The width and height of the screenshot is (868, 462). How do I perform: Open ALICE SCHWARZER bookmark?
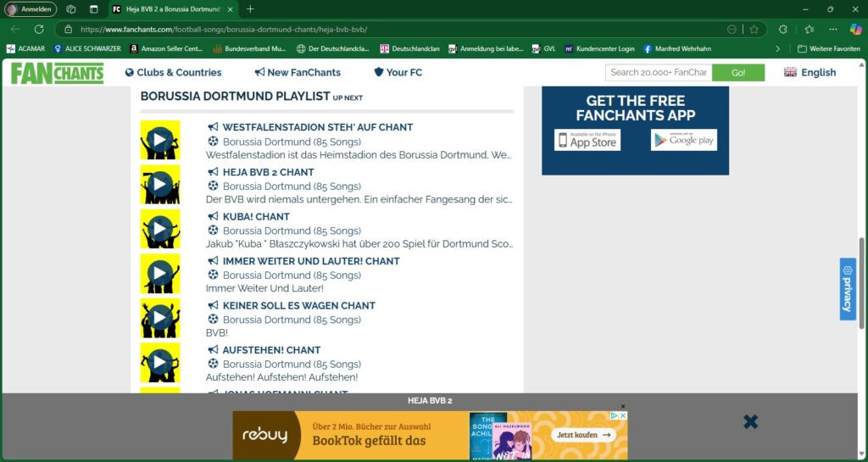coord(87,48)
